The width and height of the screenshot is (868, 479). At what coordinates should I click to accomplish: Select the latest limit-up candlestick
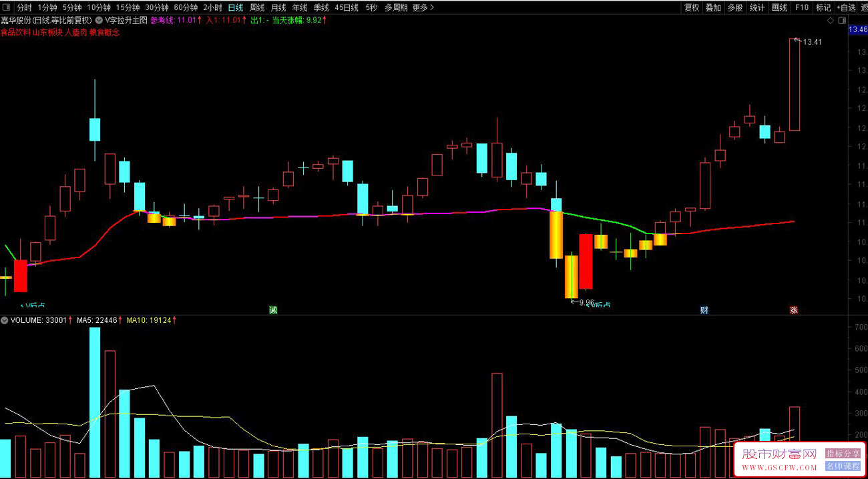795,85
